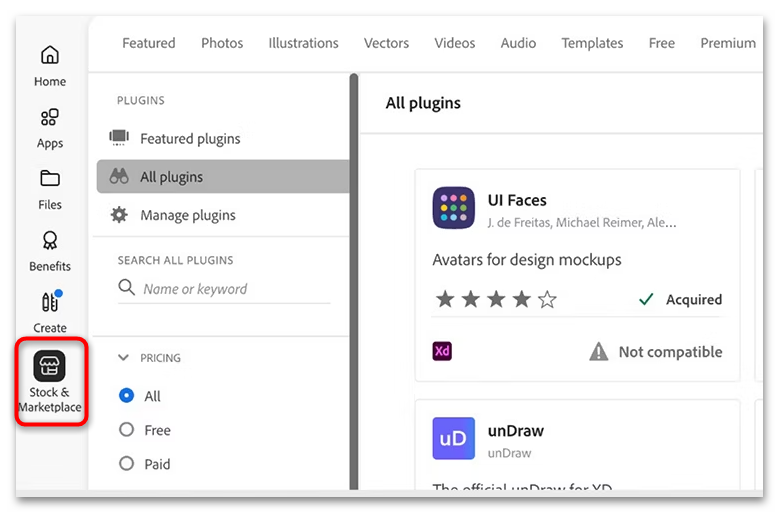Switch to the Premium tab

tap(728, 43)
